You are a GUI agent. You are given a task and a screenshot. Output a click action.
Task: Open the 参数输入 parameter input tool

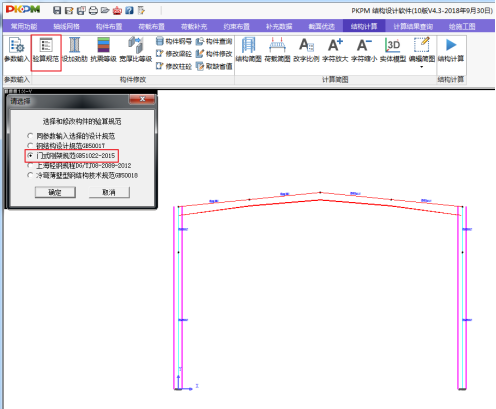click(17, 50)
